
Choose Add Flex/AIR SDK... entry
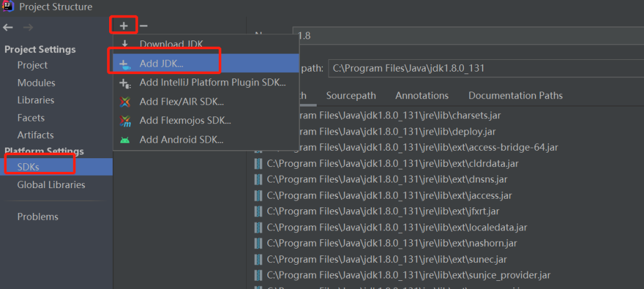206,102
